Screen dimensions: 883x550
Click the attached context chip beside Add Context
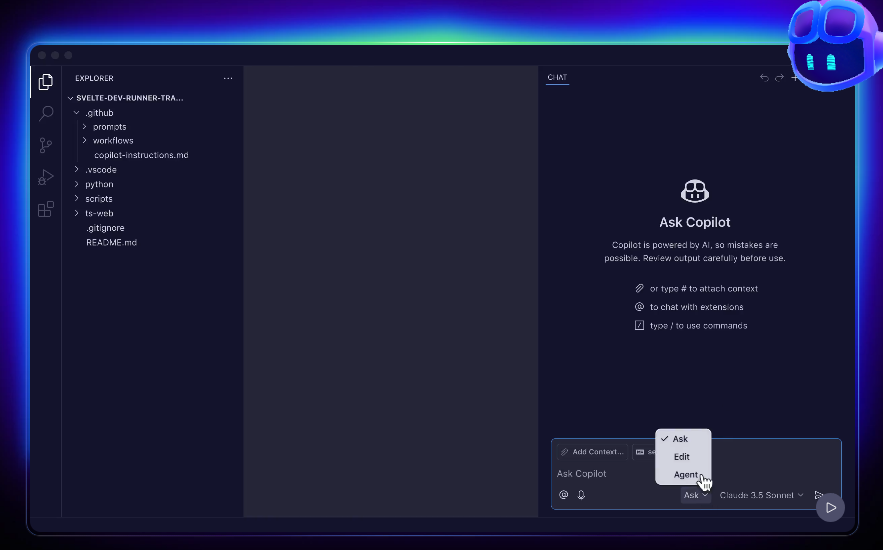pyautogui.click(x=644, y=452)
